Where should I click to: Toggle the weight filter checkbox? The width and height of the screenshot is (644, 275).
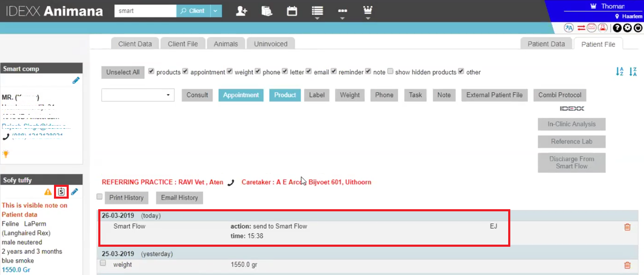(229, 71)
